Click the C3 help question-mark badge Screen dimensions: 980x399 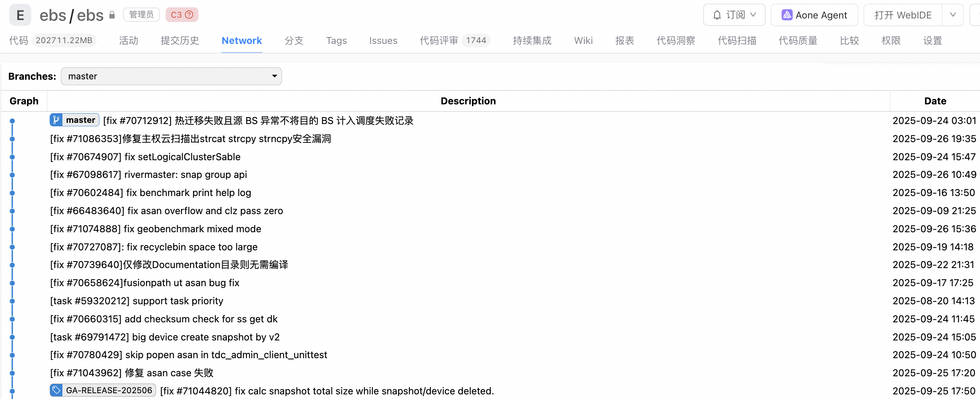[189, 15]
